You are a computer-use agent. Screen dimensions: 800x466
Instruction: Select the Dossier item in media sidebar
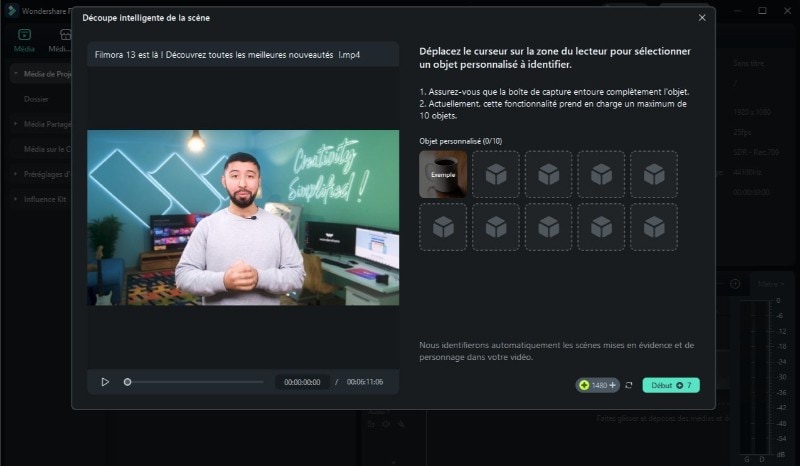[x=36, y=99]
